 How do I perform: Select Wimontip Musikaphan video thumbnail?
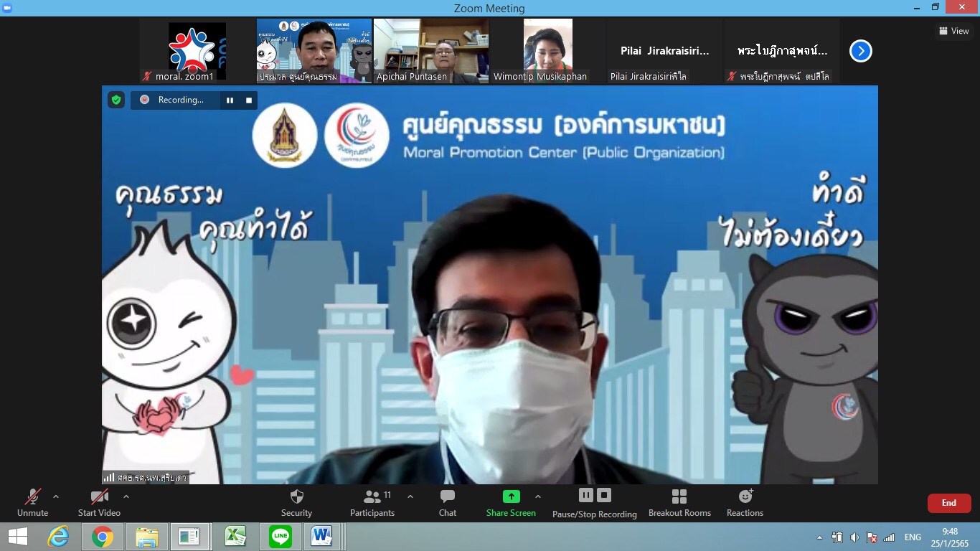(548, 51)
